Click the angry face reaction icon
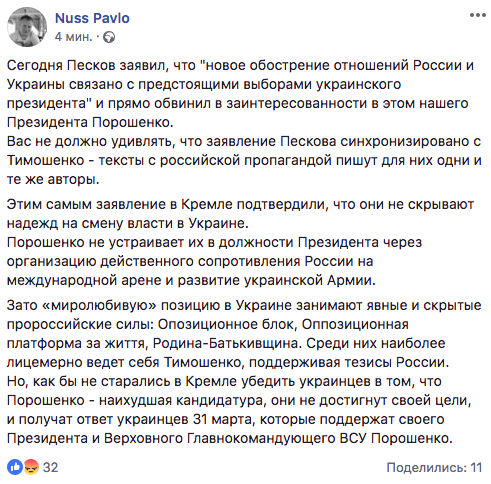491x484 pixels. click(31, 467)
